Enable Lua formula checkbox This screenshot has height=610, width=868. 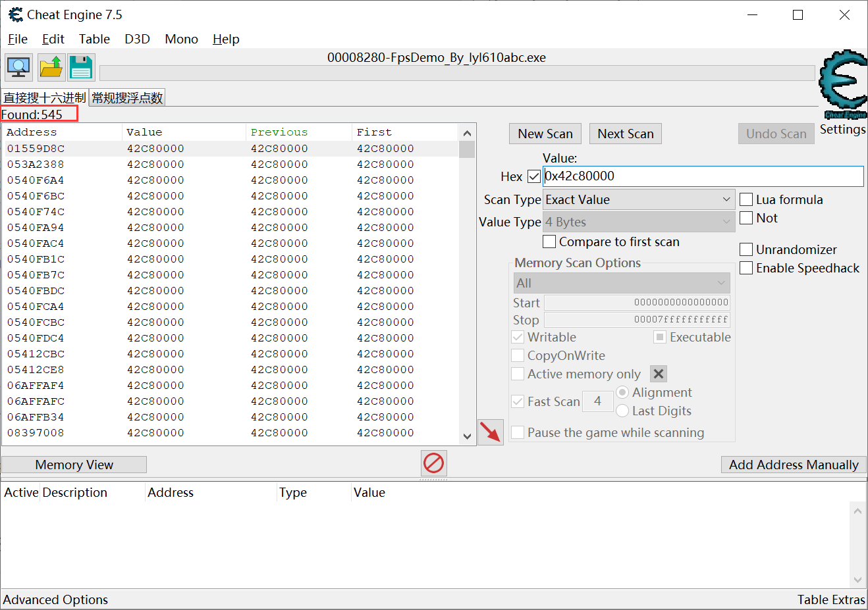coord(746,199)
